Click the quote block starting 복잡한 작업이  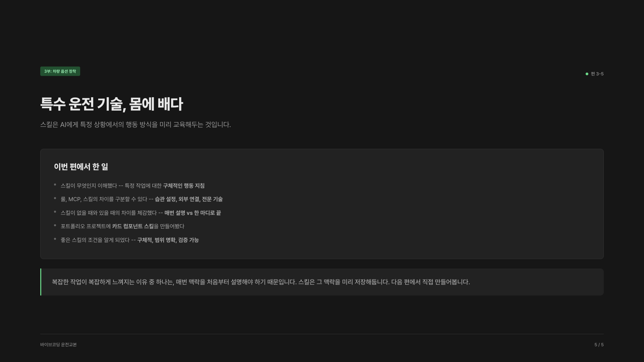coord(322,282)
